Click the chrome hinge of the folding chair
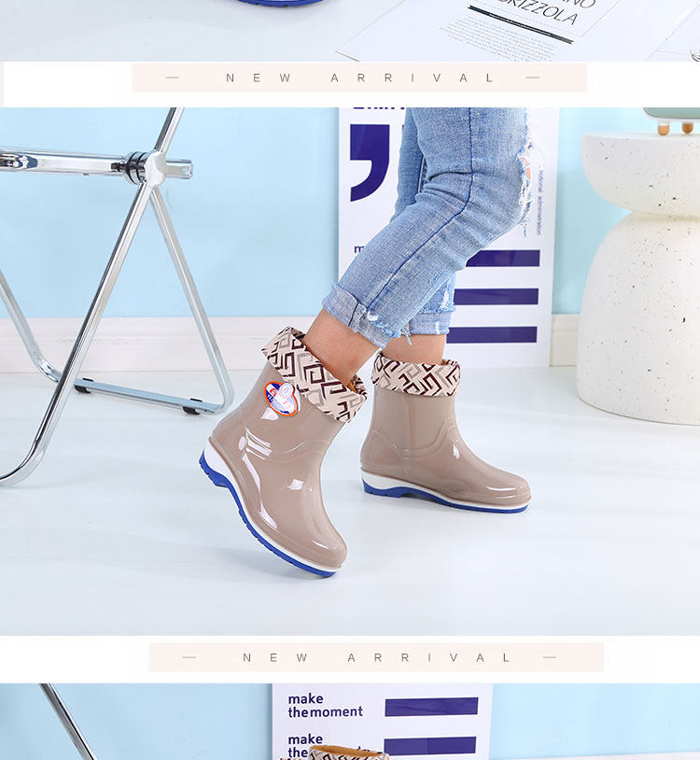Image resolution: width=700 pixels, height=760 pixels. pos(147,168)
